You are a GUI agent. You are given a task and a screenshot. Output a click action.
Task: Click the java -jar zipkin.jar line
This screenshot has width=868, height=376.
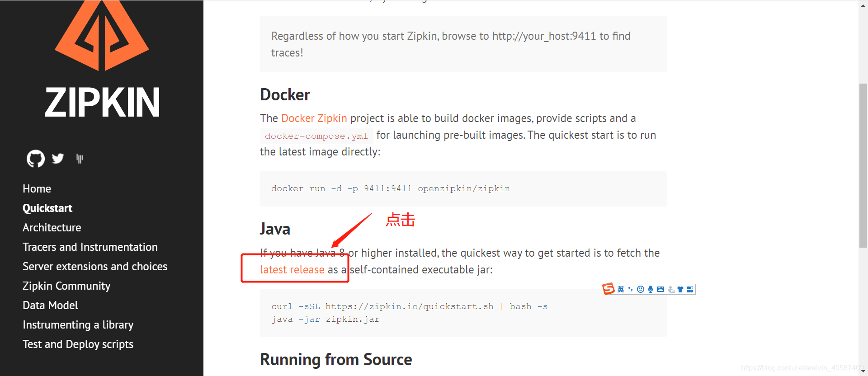[325, 319]
